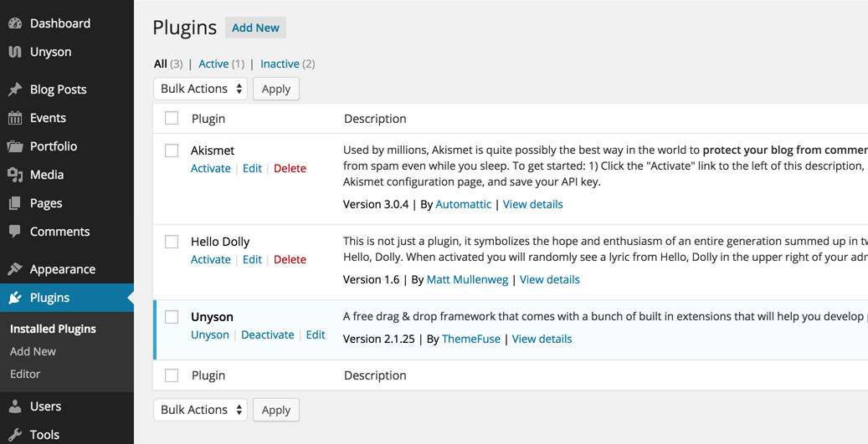Open the bottom Bulk Actions dropdown
This screenshot has height=444, width=868.
click(200, 410)
